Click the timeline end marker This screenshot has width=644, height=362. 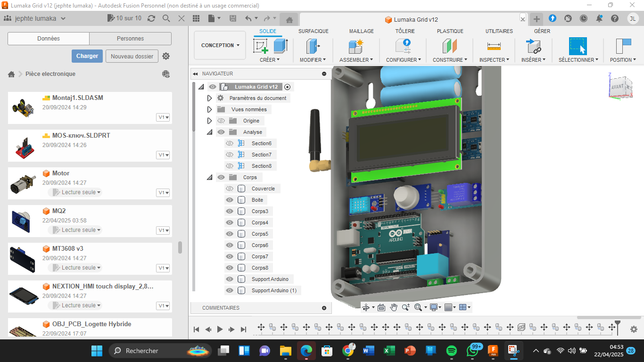coord(617,324)
